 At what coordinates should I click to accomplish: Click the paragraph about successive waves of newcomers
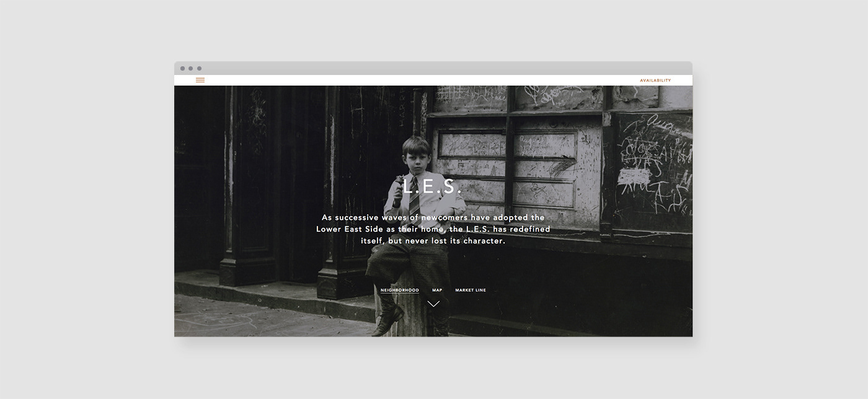pyautogui.click(x=433, y=229)
